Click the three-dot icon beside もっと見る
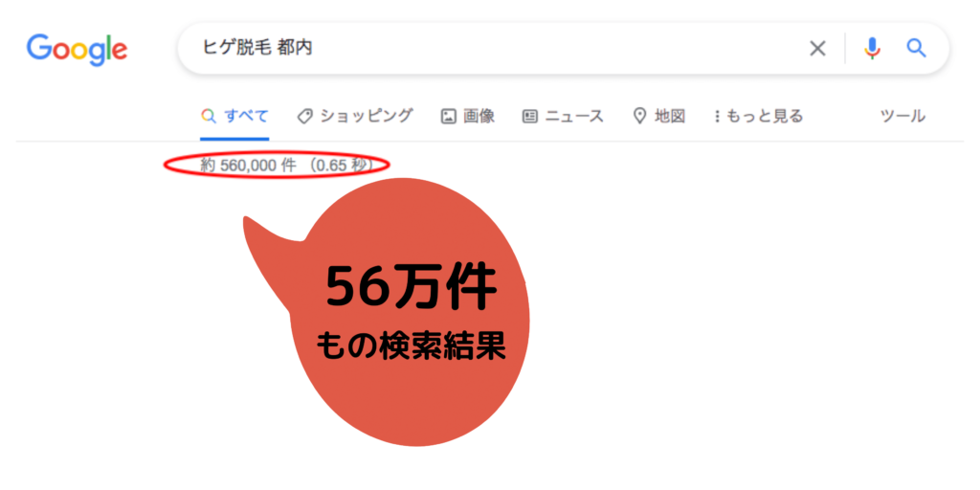980x490 pixels. pos(717,116)
